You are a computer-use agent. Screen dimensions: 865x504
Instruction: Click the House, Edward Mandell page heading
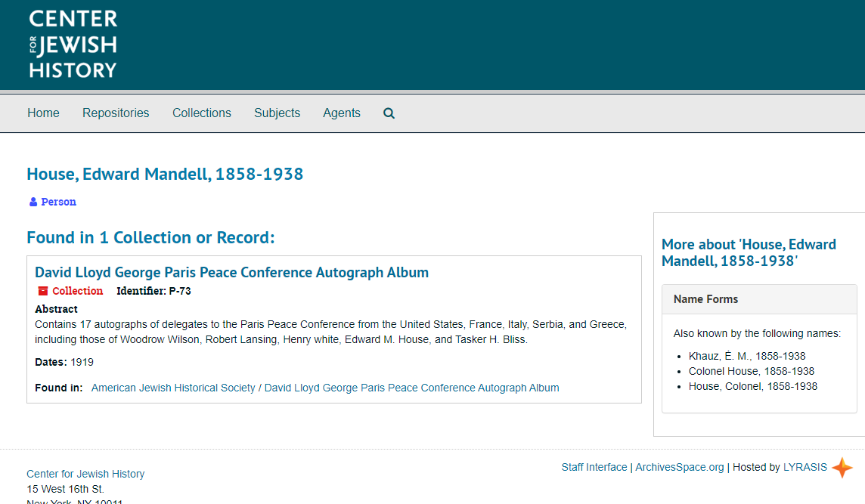pyautogui.click(x=165, y=175)
